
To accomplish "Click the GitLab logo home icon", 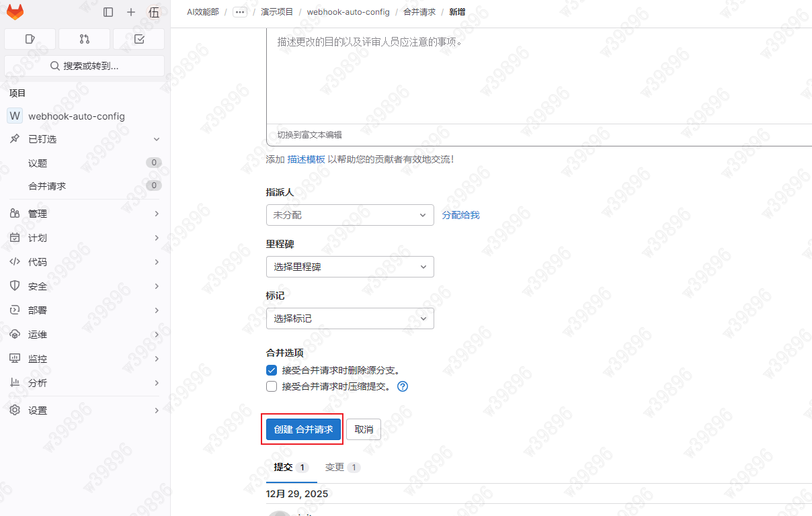I will click(x=14, y=12).
